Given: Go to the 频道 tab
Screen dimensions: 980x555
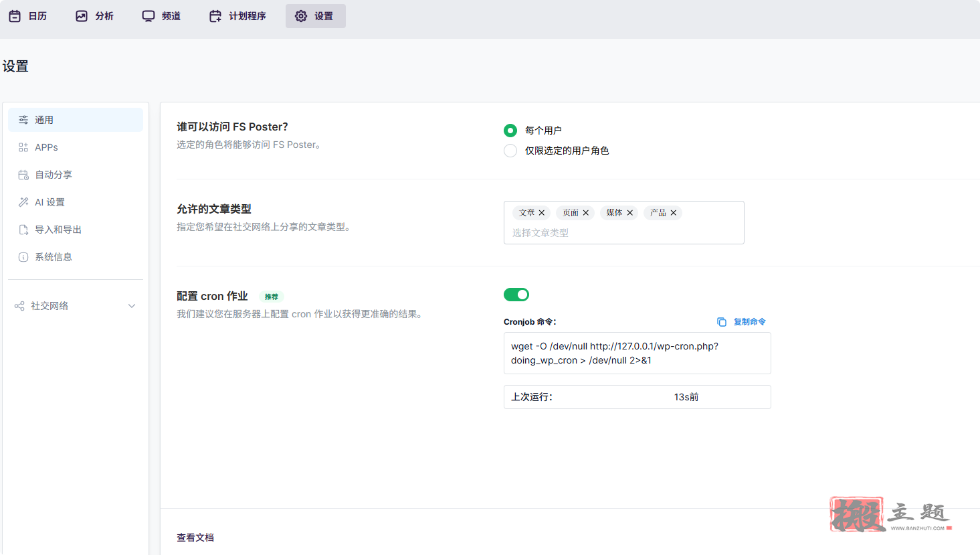Looking at the screenshot, I should [162, 16].
